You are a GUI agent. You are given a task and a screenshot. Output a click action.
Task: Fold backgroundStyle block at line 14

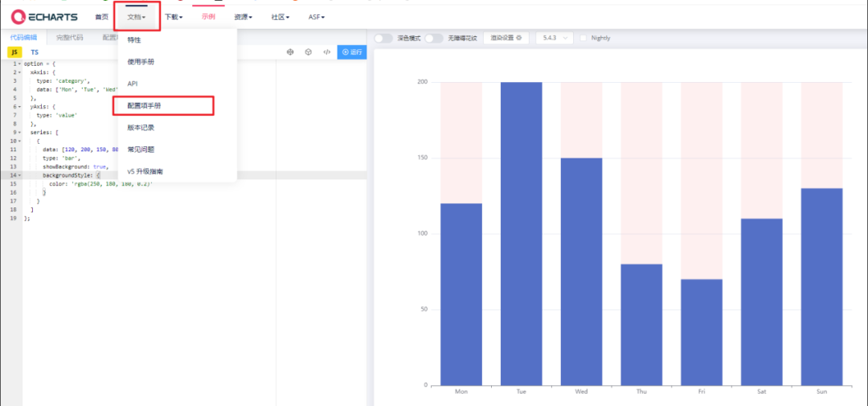pos(19,174)
